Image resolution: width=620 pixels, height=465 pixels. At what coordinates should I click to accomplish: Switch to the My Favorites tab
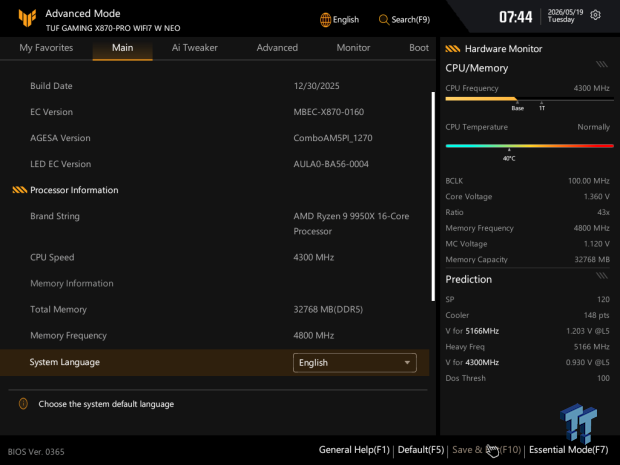coord(46,48)
